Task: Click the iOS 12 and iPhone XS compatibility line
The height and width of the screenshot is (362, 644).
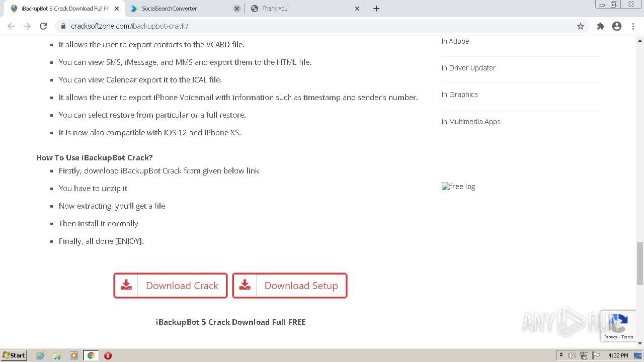Action: click(x=150, y=132)
